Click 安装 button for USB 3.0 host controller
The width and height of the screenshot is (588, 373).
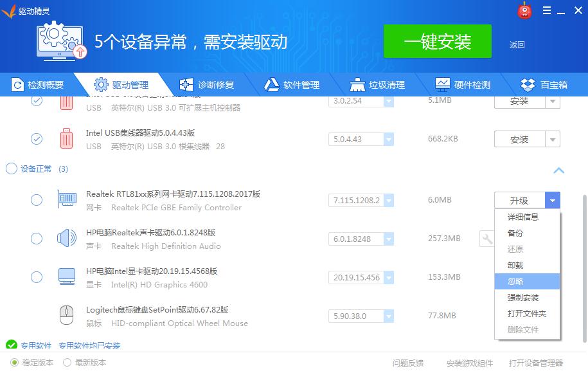pos(519,102)
